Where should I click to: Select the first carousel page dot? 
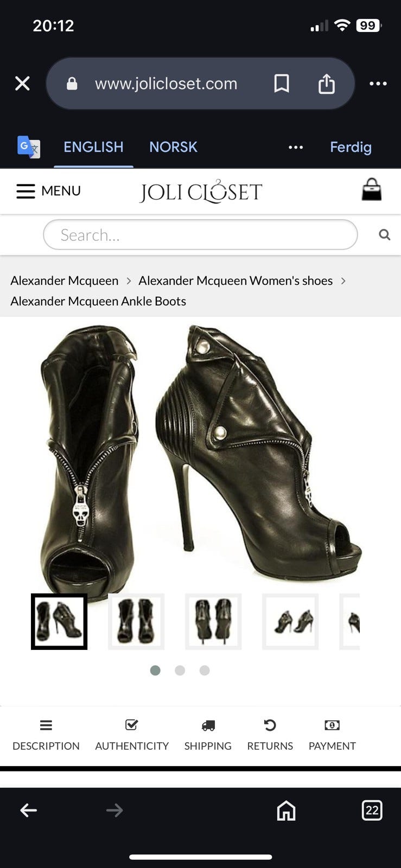(x=155, y=671)
